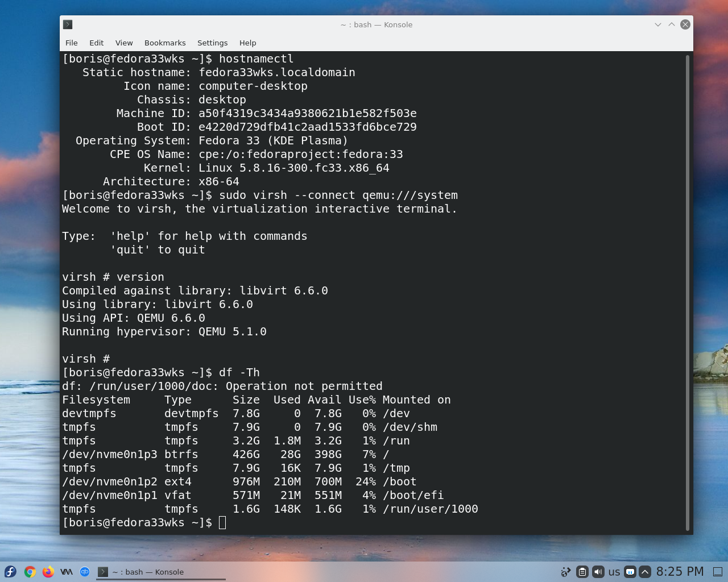The height and width of the screenshot is (582, 728).
Task: Open Firefox from the taskbar
Action: tap(48, 571)
